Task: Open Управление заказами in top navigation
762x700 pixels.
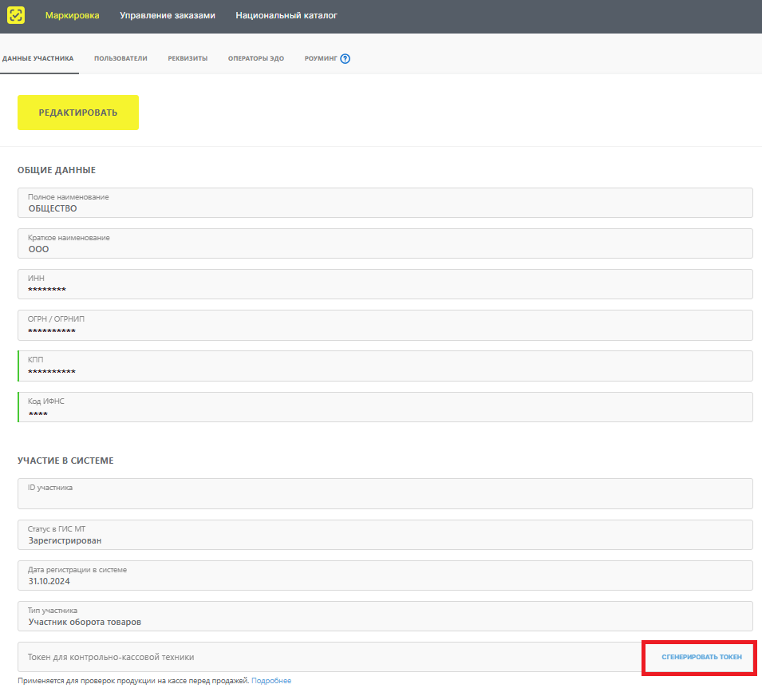Action: coord(168,15)
